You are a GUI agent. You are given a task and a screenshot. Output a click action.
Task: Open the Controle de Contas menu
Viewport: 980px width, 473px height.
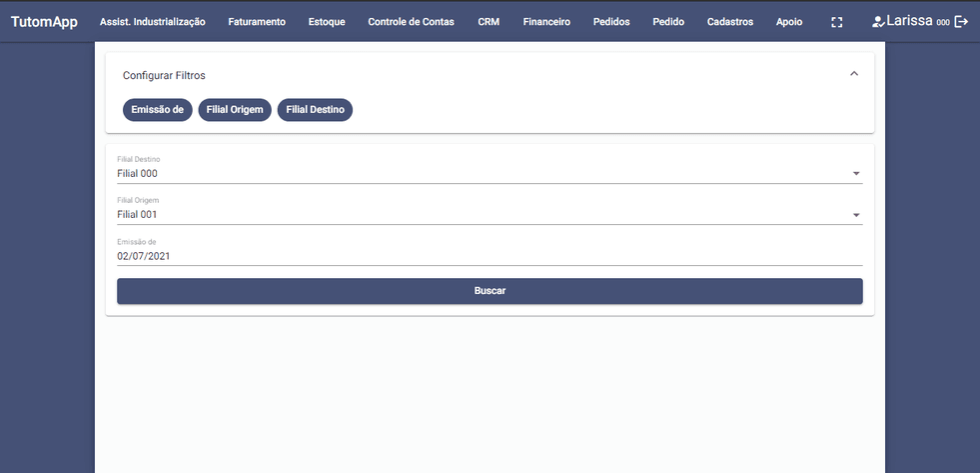click(412, 22)
